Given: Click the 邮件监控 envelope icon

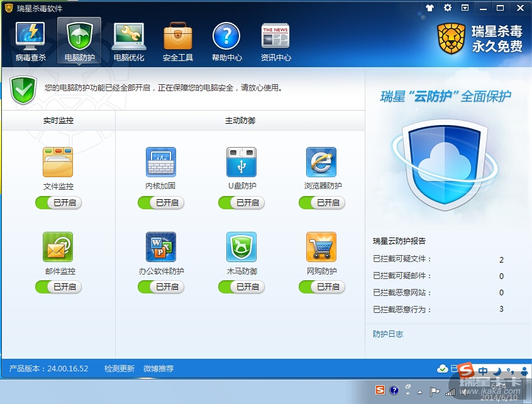Looking at the screenshot, I should 58,247.
